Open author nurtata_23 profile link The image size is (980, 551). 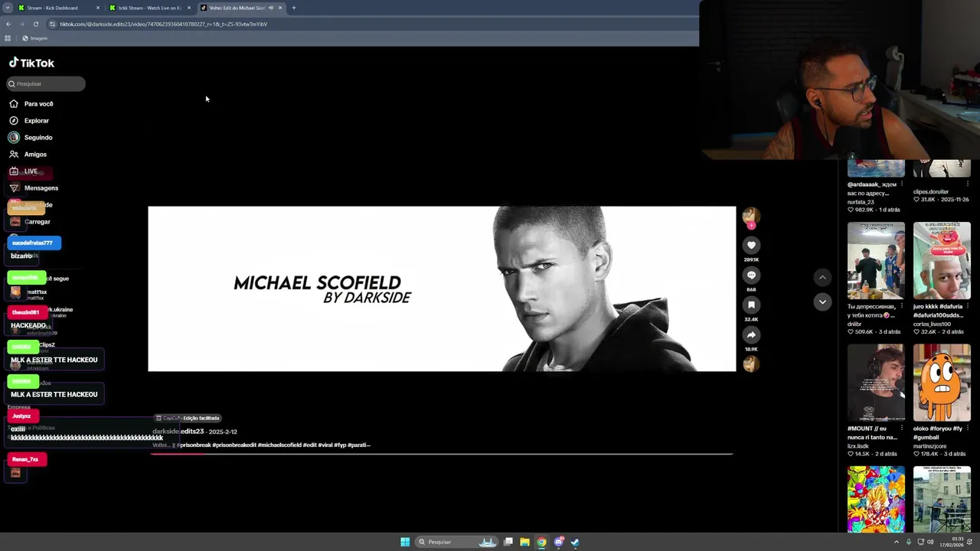coord(861,202)
